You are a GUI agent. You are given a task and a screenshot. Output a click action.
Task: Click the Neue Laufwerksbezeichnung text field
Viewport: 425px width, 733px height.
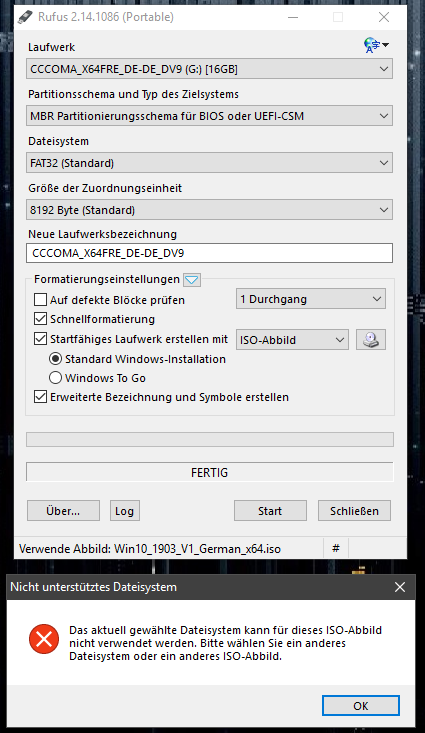click(209, 253)
